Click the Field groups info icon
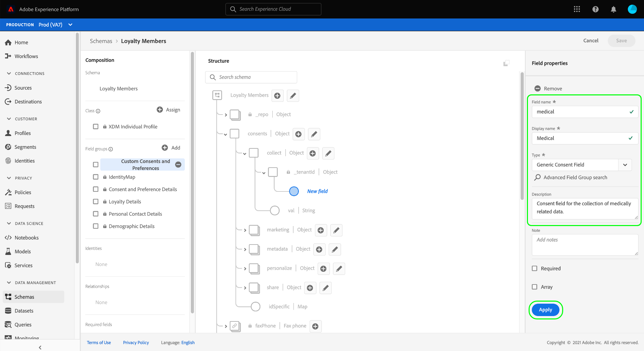 tap(111, 149)
